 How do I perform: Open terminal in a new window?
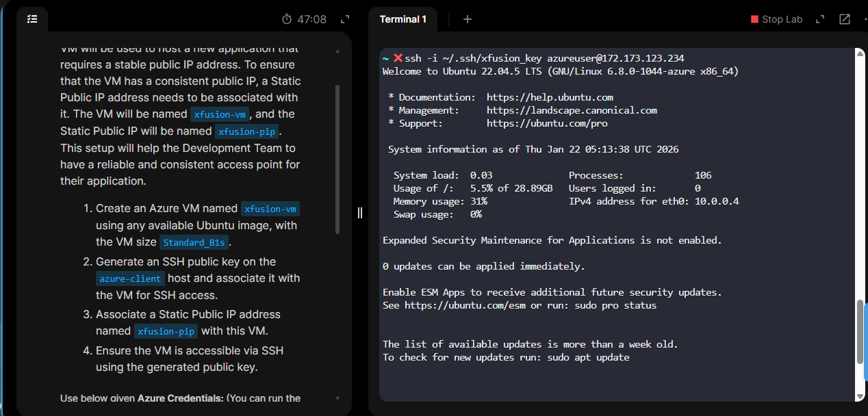point(845,19)
